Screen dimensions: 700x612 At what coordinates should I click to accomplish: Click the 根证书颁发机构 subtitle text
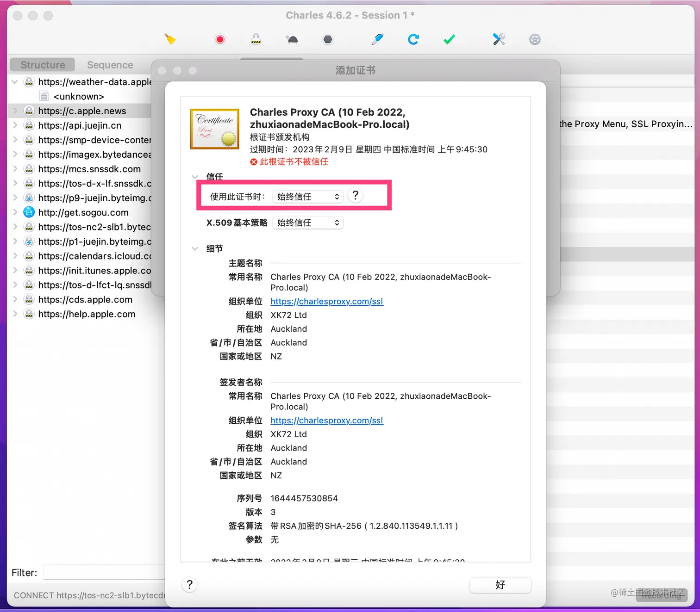(280, 137)
